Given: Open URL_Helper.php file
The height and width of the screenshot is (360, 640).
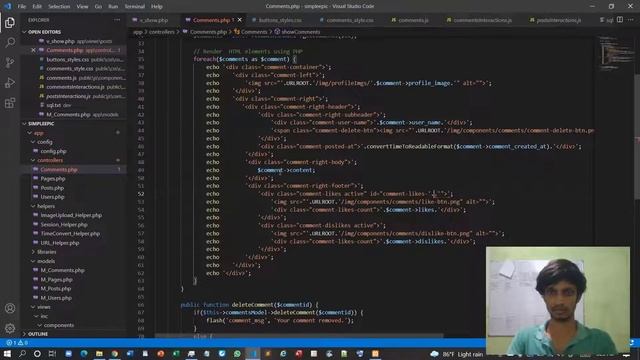Looking at the screenshot, I should tap(60, 243).
